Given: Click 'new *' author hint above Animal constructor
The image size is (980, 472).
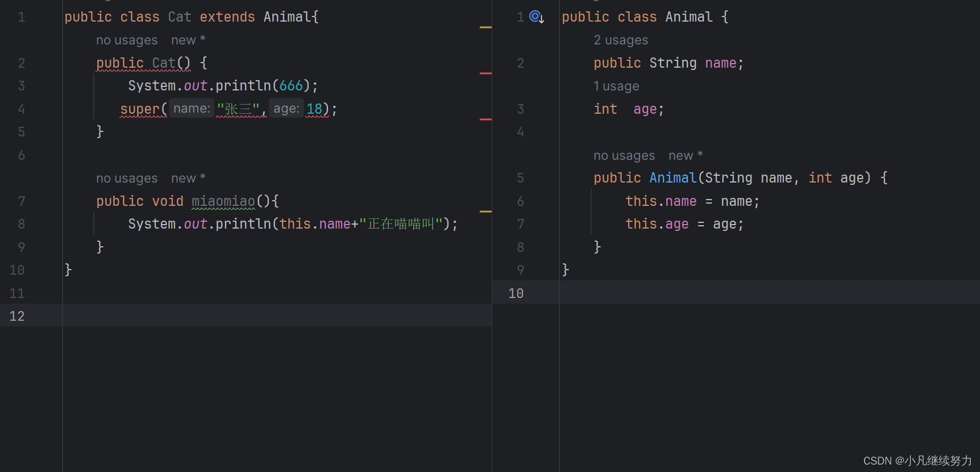Looking at the screenshot, I should [686, 156].
